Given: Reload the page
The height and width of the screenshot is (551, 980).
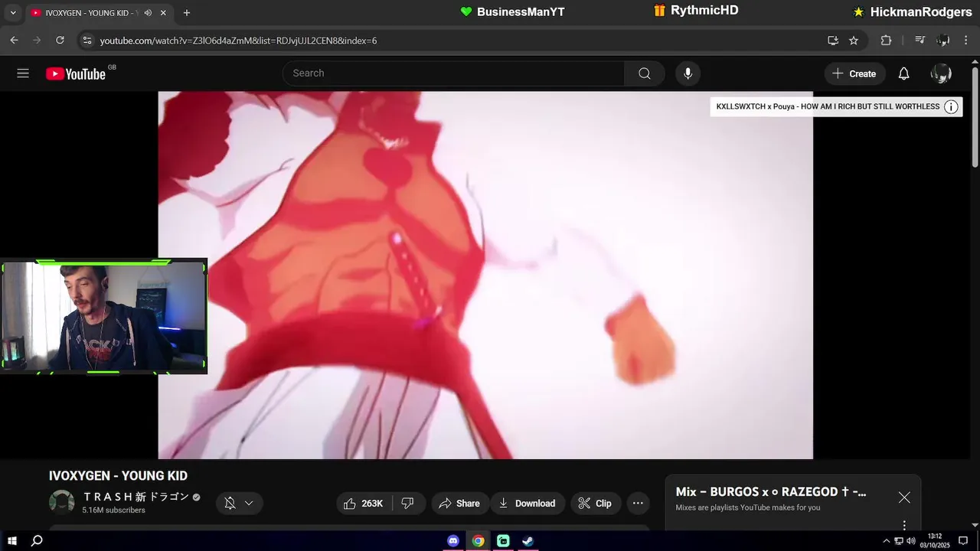Looking at the screenshot, I should (60, 40).
